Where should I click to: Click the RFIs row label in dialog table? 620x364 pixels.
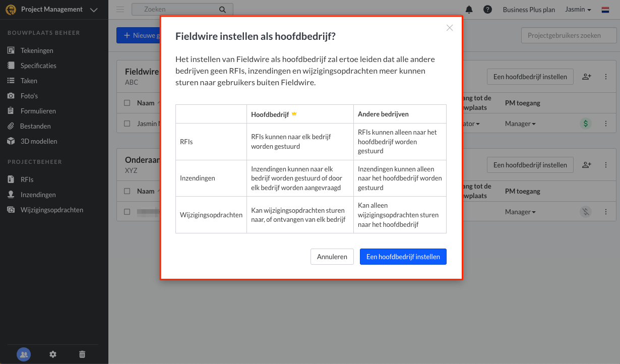tap(187, 142)
